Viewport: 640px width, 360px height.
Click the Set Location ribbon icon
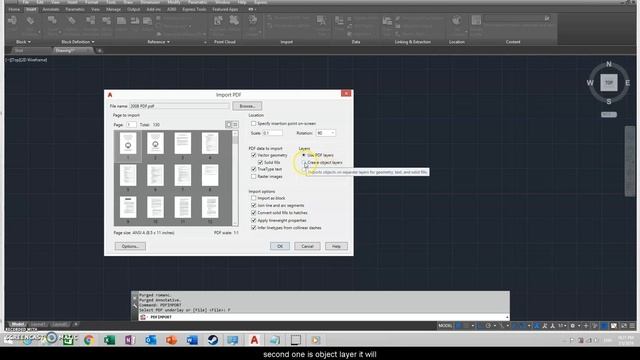[x=456, y=20]
